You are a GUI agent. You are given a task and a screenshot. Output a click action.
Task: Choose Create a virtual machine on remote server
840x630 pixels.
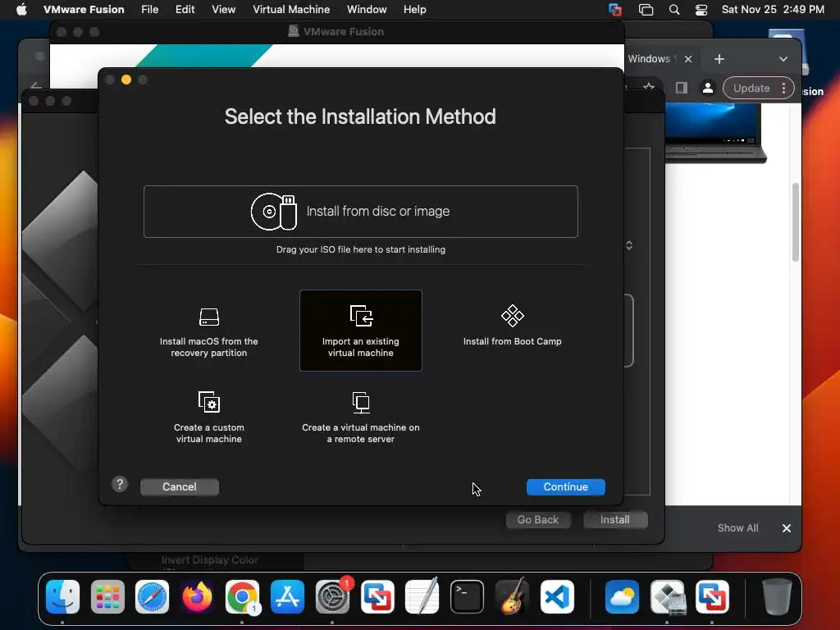[x=361, y=418]
